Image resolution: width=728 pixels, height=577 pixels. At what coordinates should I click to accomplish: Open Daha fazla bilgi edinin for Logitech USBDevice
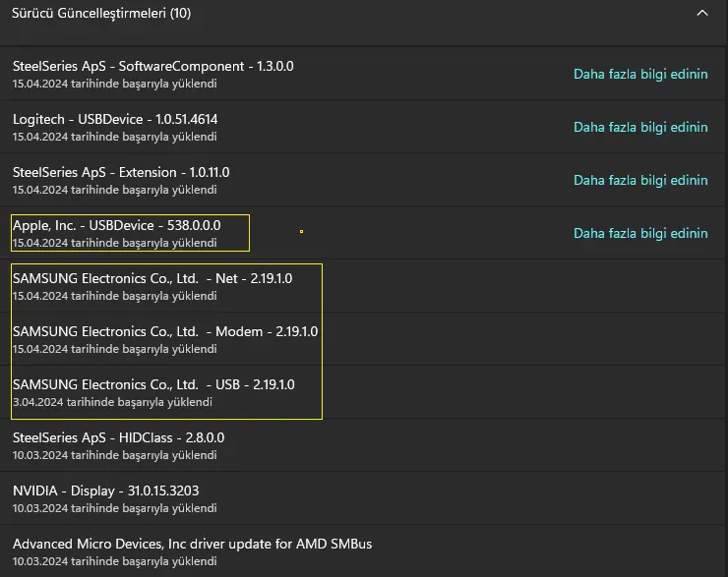(640, 127)
